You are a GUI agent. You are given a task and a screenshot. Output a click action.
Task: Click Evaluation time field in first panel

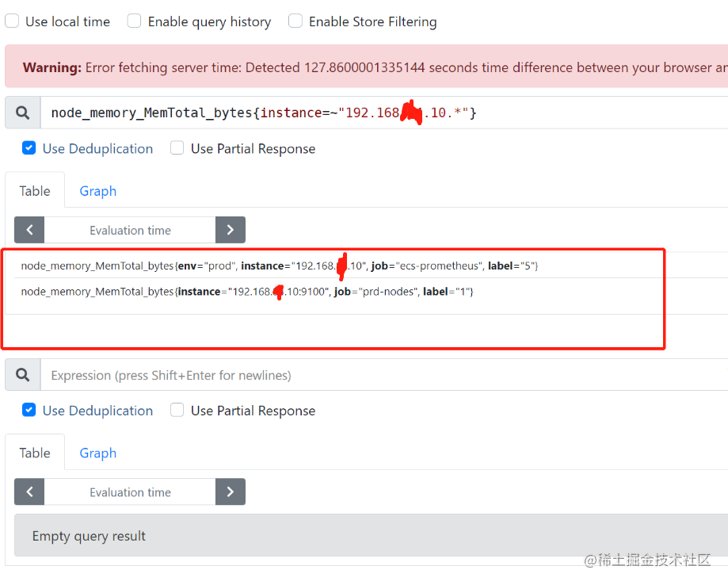(x=130, y=230)
